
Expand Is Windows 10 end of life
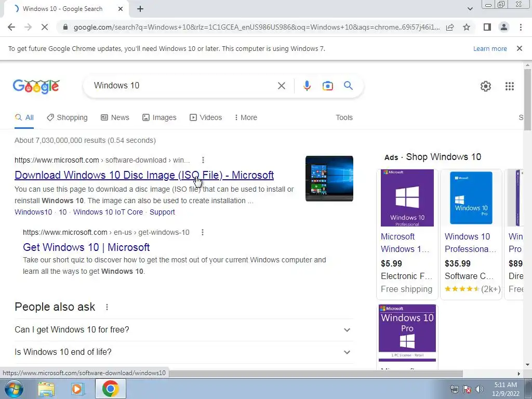pos(184,352)
